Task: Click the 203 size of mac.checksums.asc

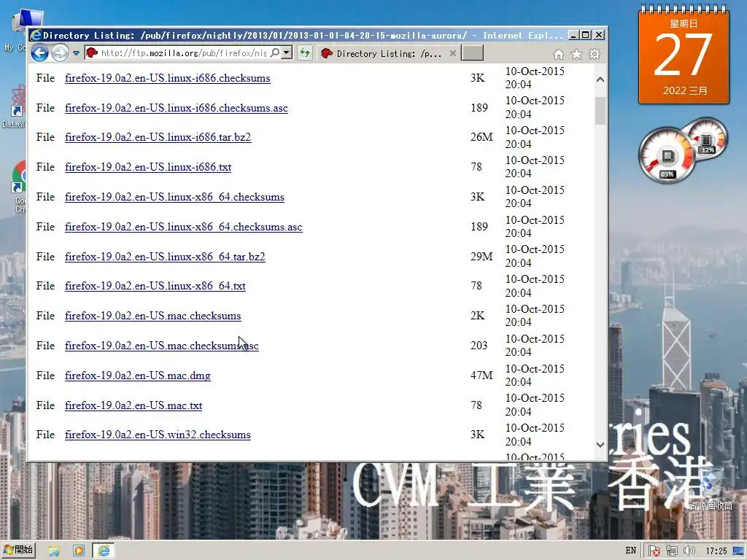Action: [x=479, y=346]
